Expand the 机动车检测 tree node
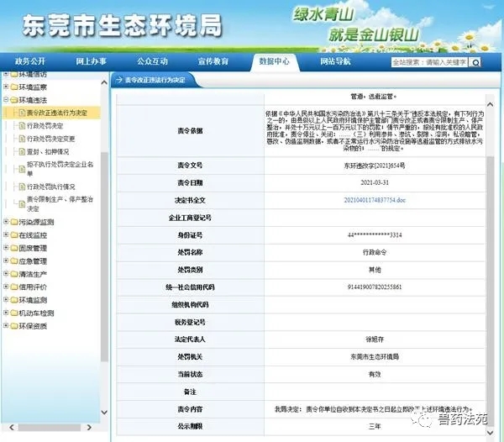The image size is (504, 442). click(6, 313)
